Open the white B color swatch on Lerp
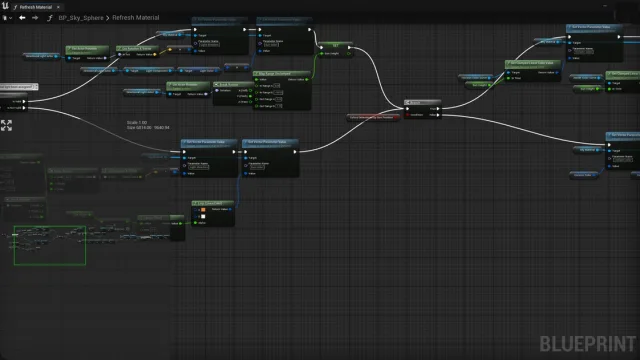 click(x=203, y=216)
